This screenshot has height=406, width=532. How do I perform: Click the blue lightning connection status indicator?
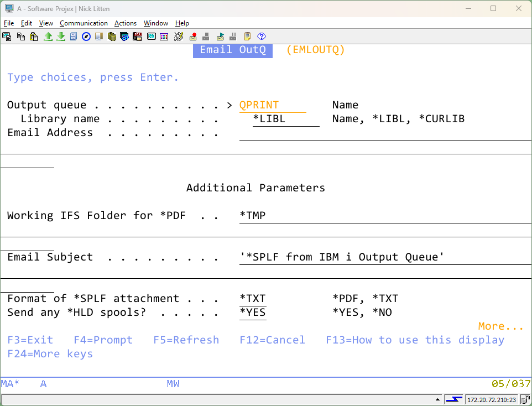point(454,399)
